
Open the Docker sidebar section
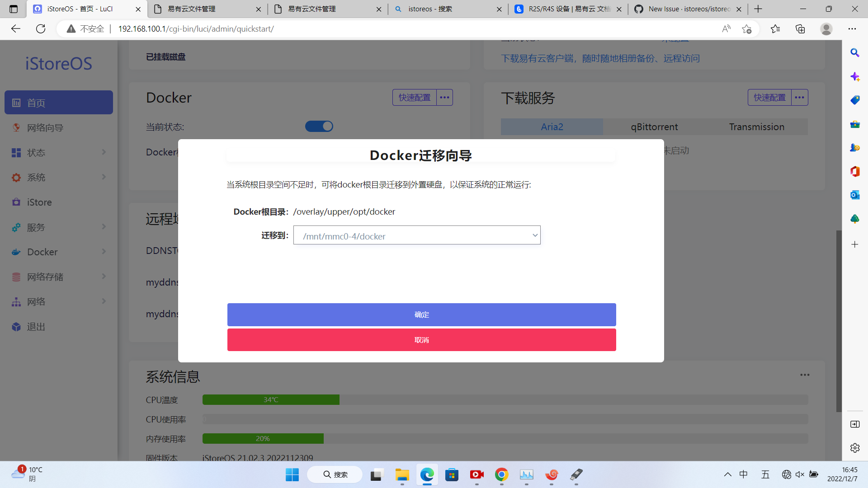tap(42, 252)
